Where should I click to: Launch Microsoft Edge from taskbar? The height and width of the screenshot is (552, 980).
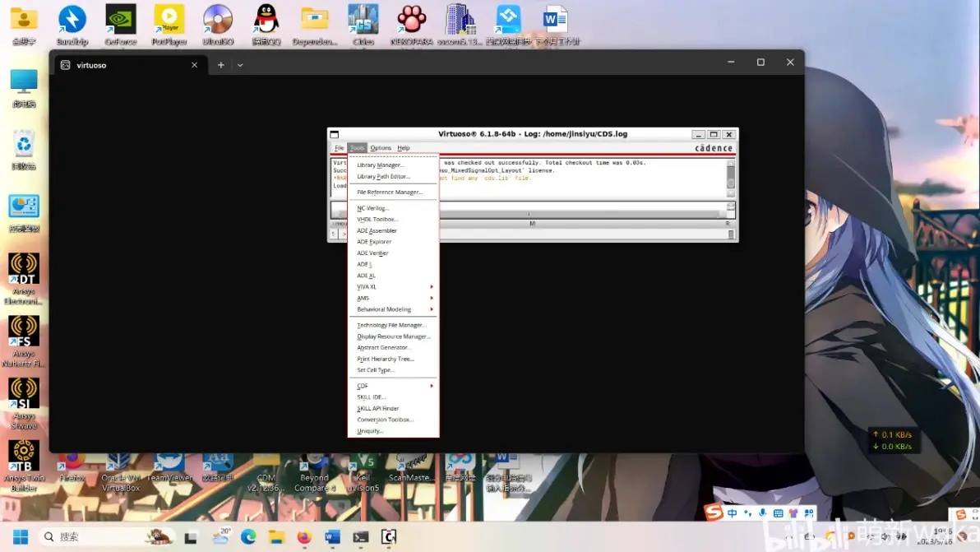point(248,537)
